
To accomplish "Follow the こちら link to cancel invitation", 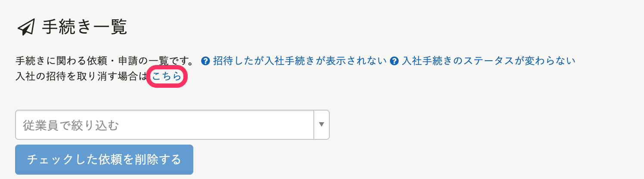I will point(167,77).
